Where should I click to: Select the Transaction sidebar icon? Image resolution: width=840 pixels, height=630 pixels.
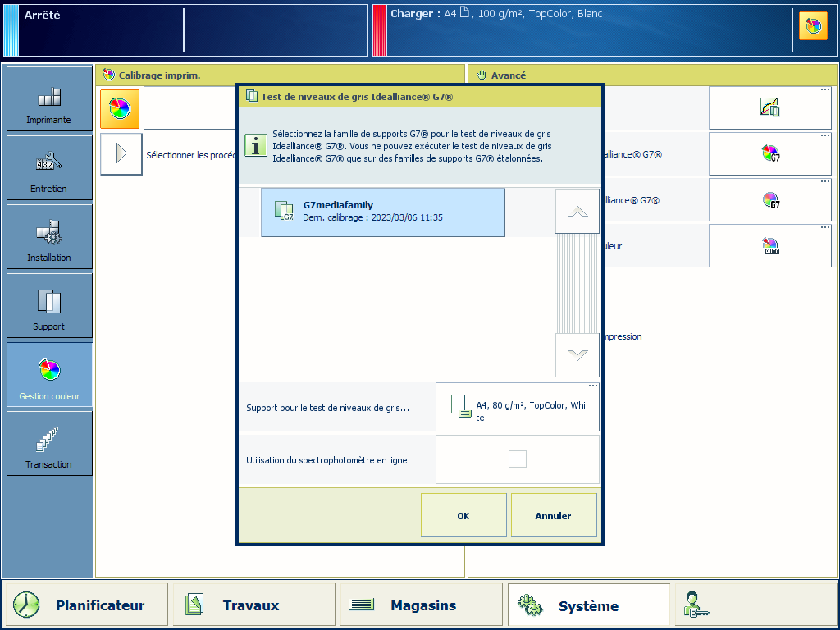click(49, 444)
